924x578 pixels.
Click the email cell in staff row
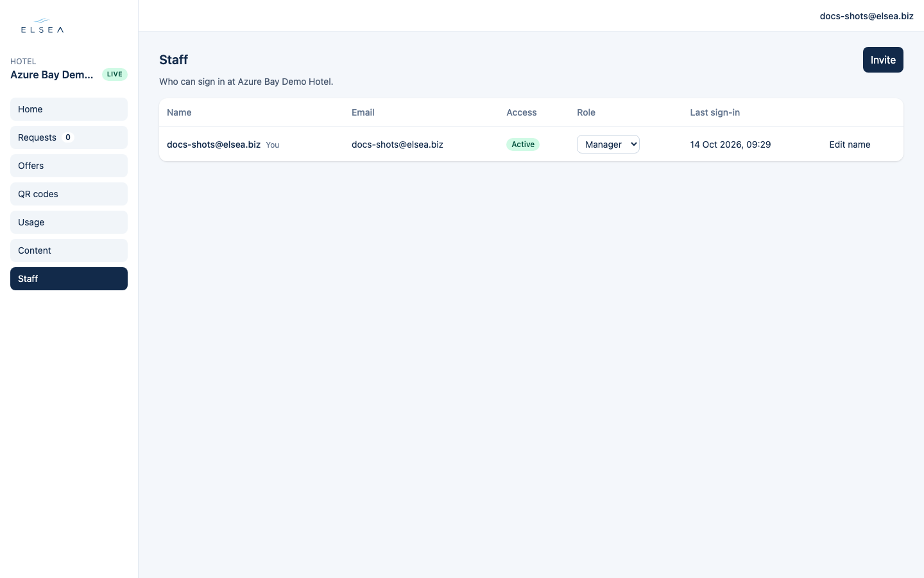click(397, 144)
